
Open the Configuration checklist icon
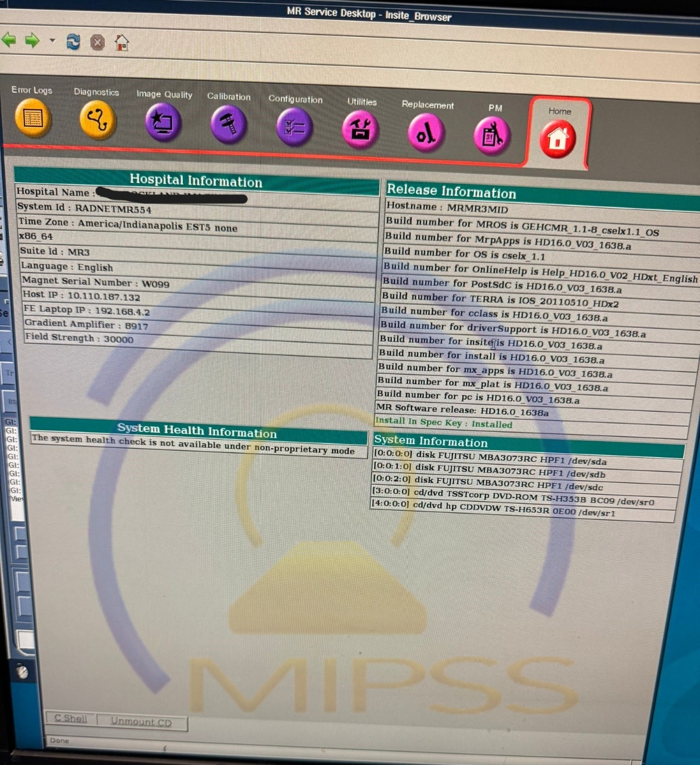coord(294,127)
